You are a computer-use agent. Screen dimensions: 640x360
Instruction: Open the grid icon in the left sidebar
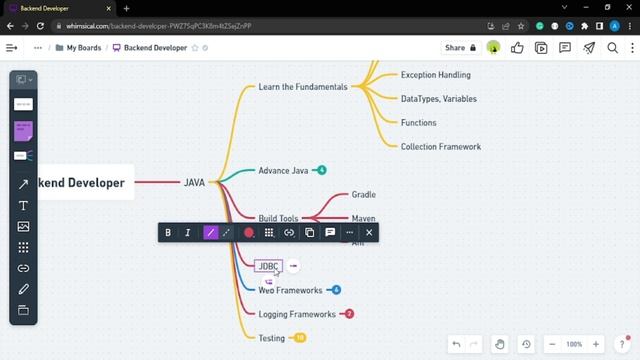(23, 247)
